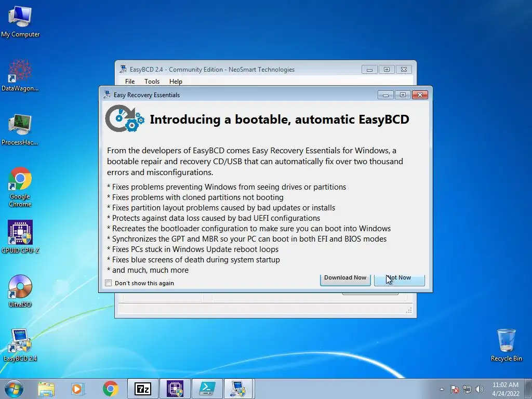
Task: Open UltraISO desktop shortcut
Action: (20, 291)
